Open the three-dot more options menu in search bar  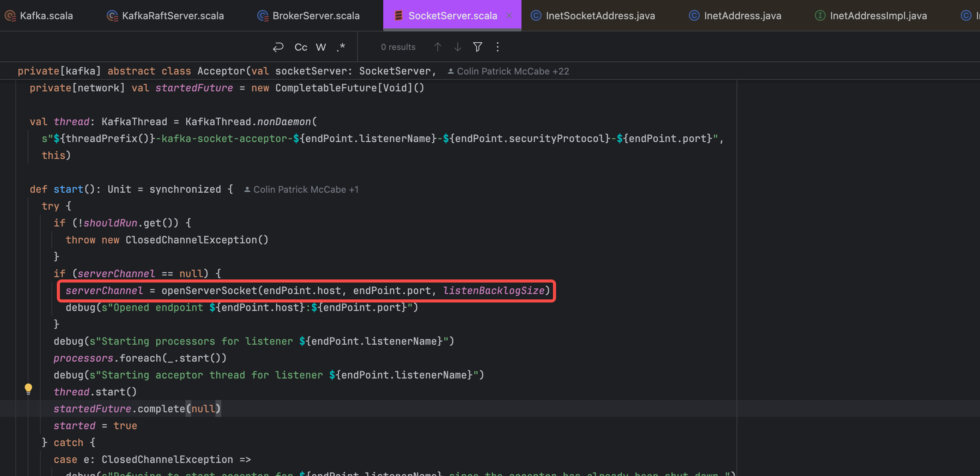click(498, 47)
